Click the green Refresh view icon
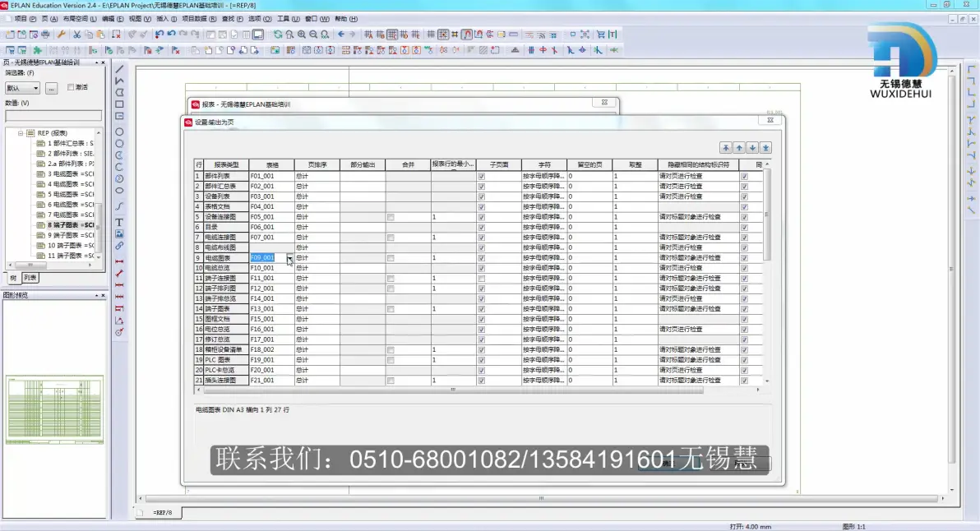Screen dimensions: 980x531 (278, 35)
